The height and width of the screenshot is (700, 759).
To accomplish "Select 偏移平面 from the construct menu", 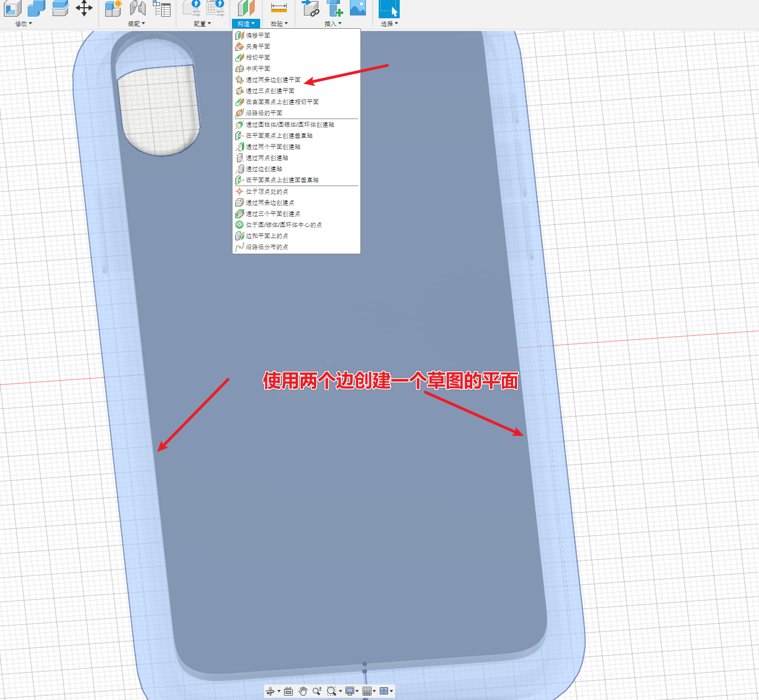I will tap(258, 35).
